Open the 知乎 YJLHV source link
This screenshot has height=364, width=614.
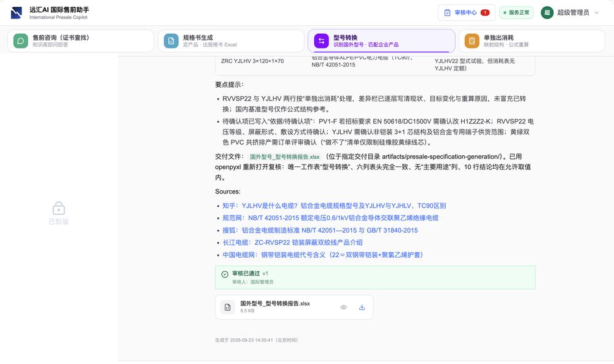(334, 206)
